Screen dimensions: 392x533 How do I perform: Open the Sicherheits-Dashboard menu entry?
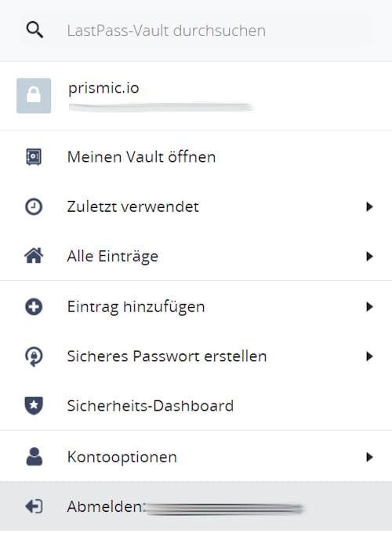coord(196,406)
